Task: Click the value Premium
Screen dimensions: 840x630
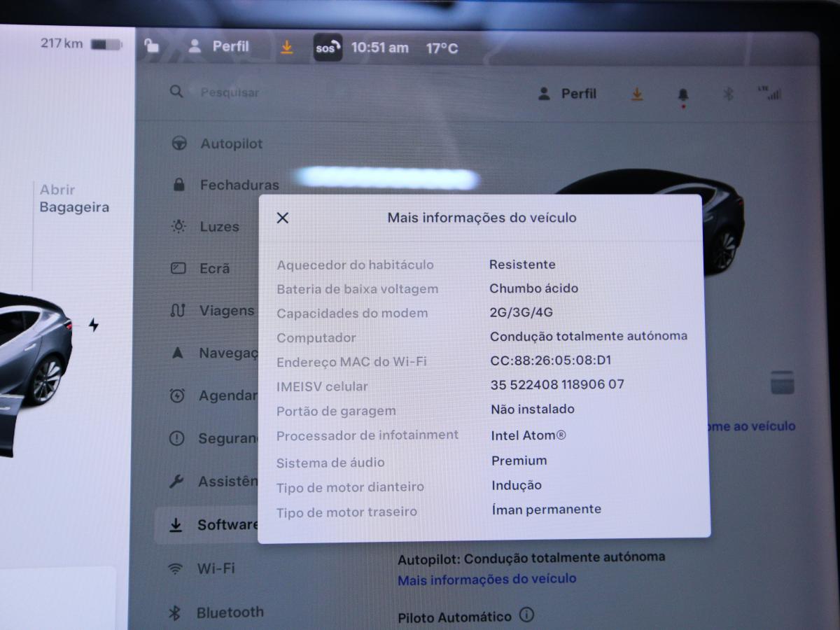Action: click(519, 461)
